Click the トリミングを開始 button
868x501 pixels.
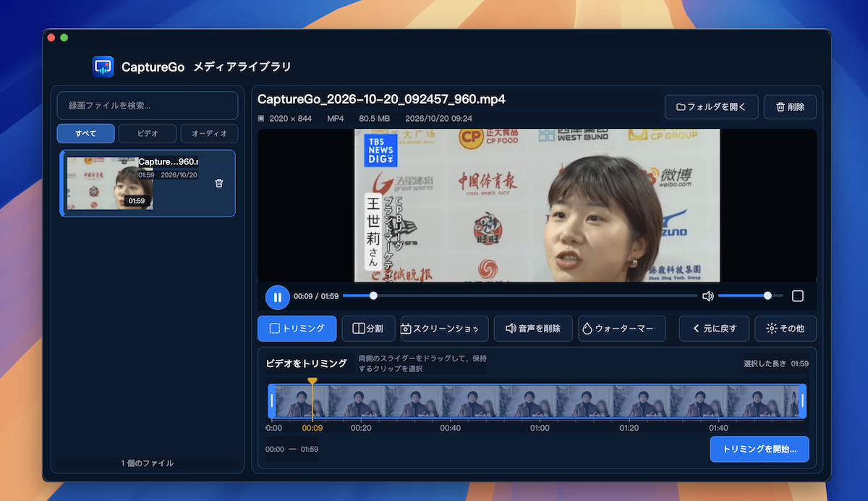click(759, 449)
